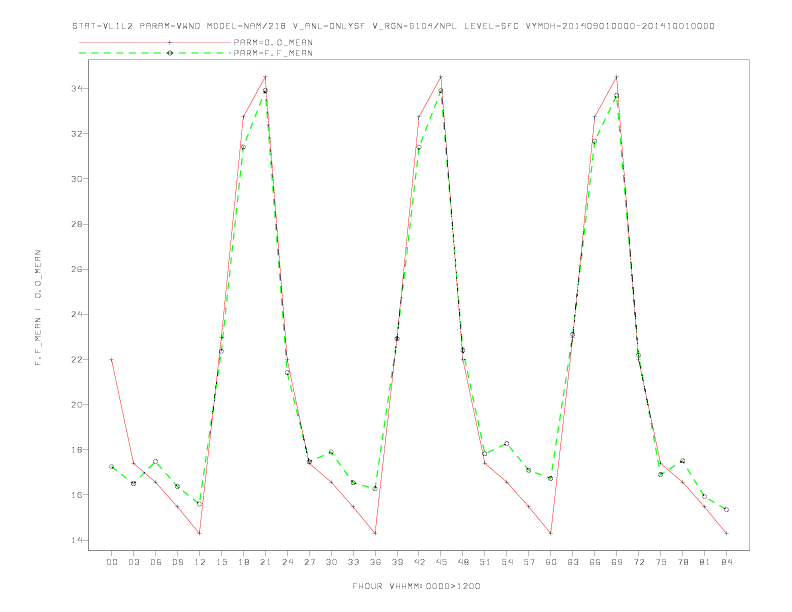Click the x-axis forecast hour label 63
Screen dimensions: 792x612
(573, 562)
